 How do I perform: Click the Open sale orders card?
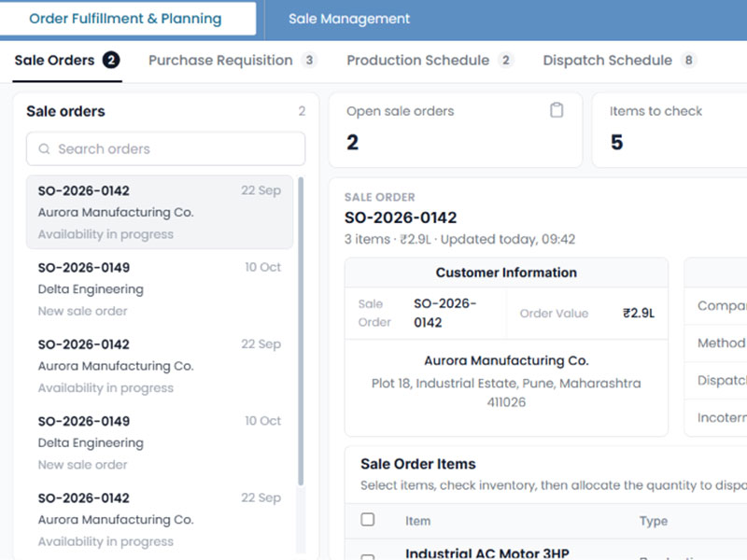tap(456, 130)
